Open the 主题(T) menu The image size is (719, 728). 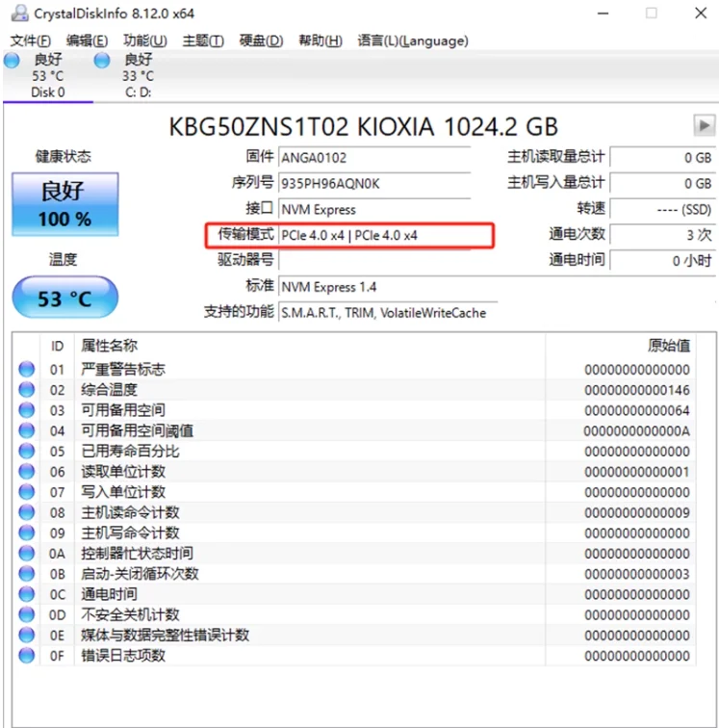202,40
